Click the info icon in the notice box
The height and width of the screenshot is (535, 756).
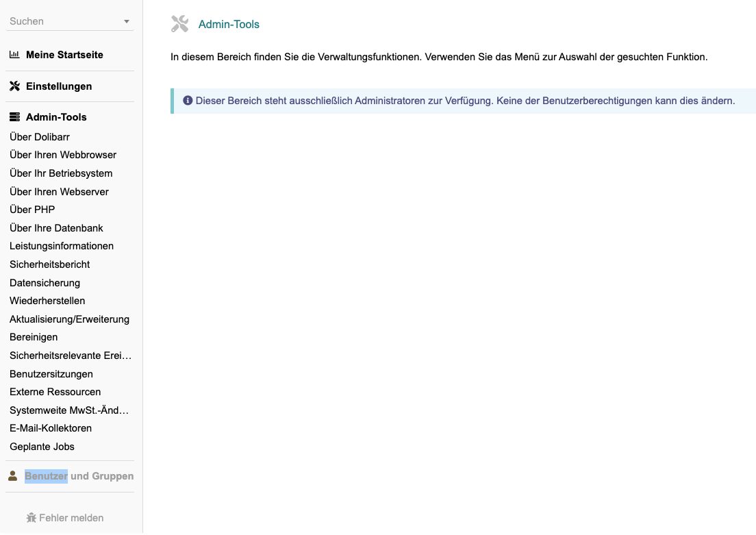(188, 100)
